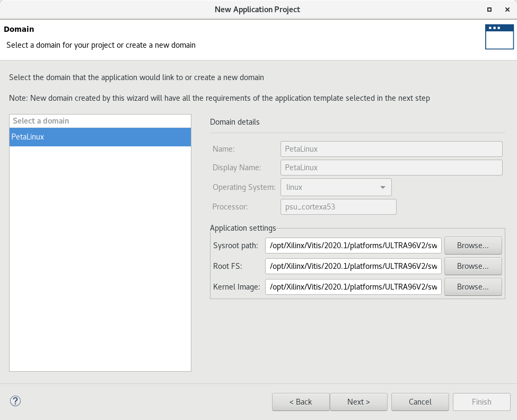This screenshot has height=420, width=517.
Task: Select the PetaLinux domain in list
Action: [100, 137]
